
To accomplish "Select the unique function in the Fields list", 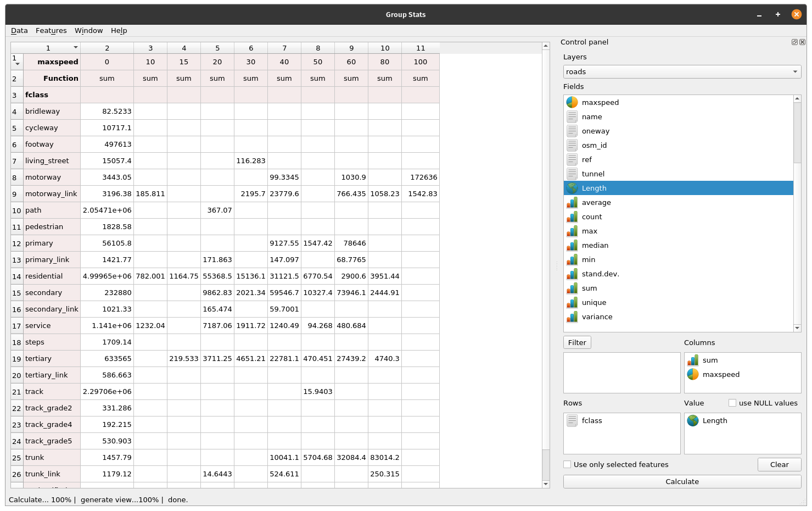I will pyautogui.click(x=593, y=302).
